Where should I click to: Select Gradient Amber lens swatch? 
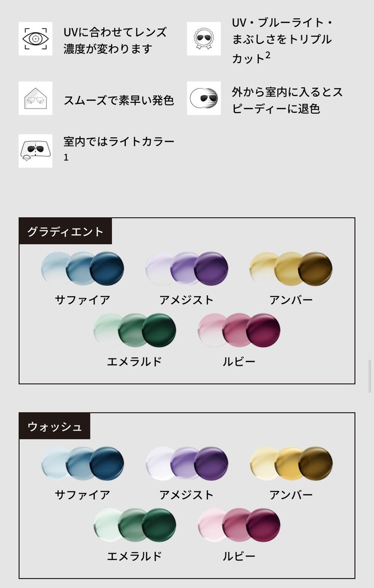pyautogui.click(x=291, y=269)
